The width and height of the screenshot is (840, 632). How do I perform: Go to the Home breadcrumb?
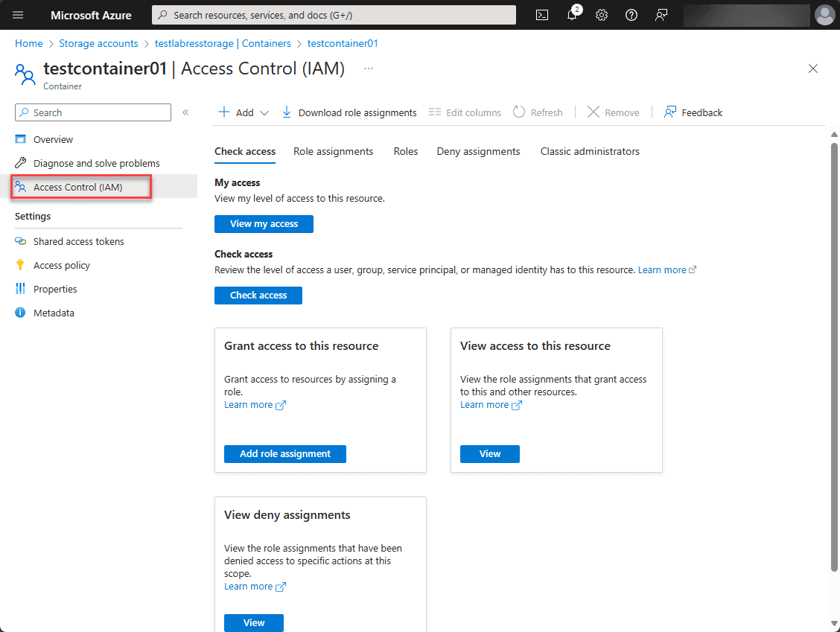coord(29,43)
